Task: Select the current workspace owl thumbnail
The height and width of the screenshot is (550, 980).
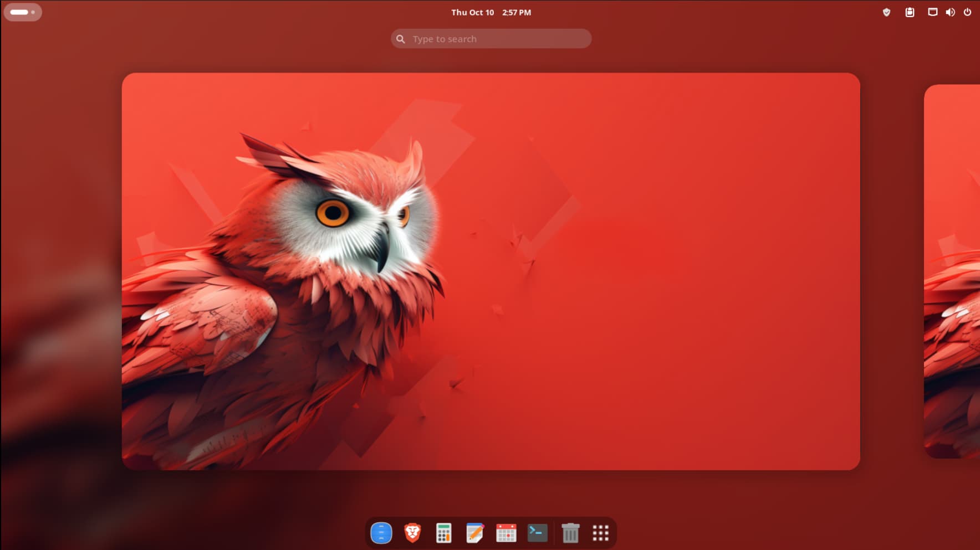Action: pyautogui.click(x=491, y=271)
